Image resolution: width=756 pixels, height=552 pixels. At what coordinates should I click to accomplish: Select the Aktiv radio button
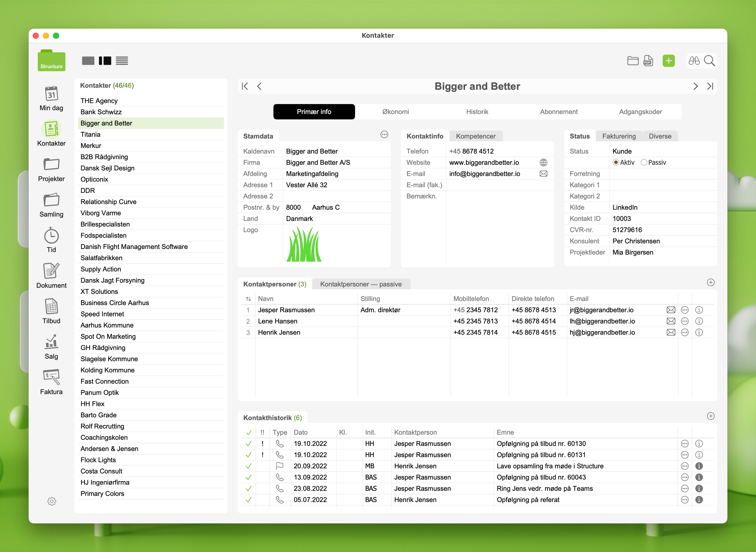(615, 163)
